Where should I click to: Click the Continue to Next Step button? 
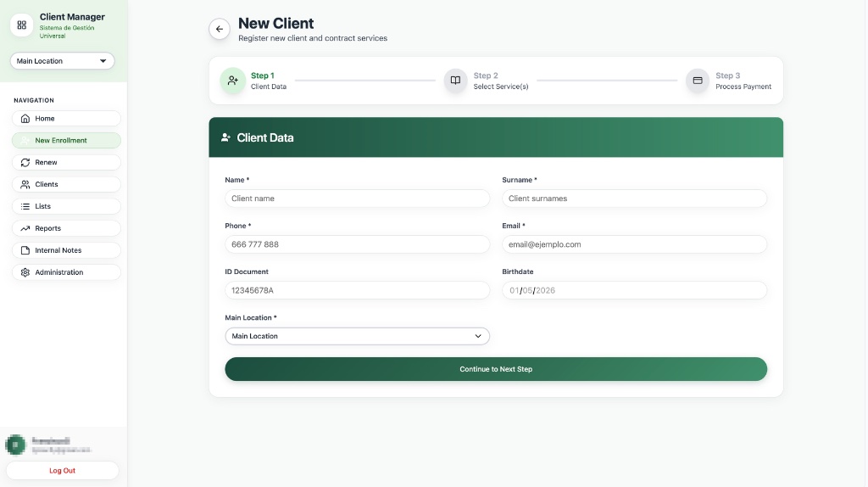click(496, 369)
